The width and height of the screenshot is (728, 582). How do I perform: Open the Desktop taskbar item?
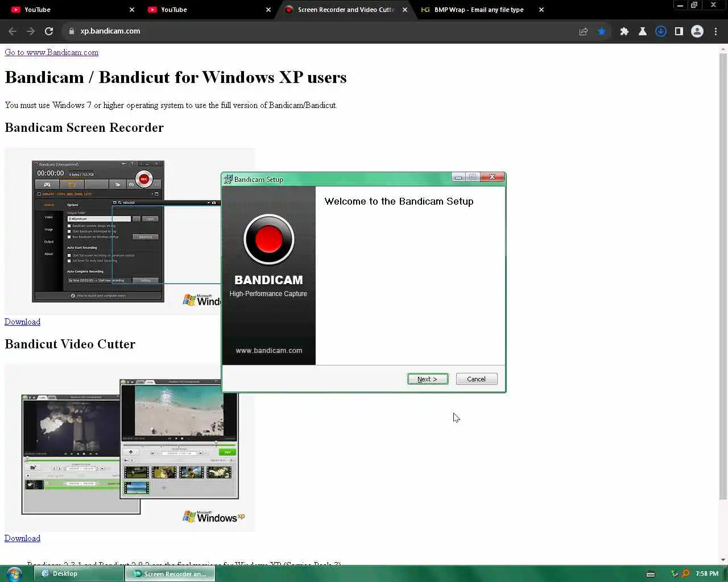(78, 573)
